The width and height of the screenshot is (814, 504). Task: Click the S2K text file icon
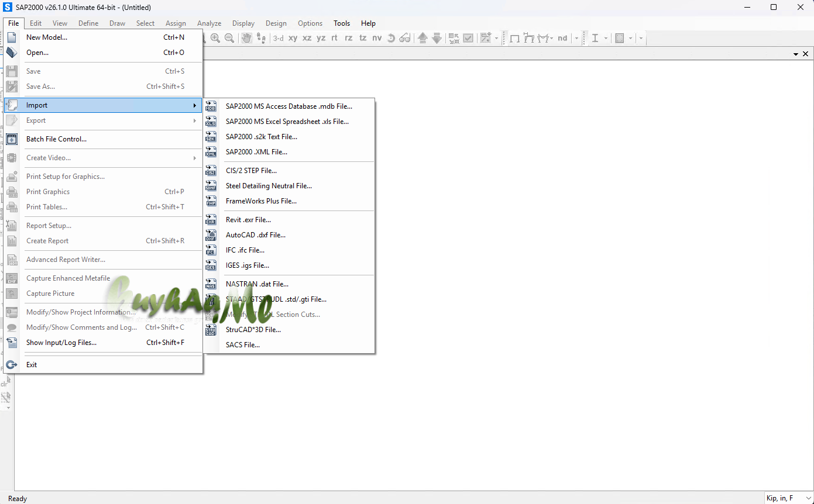pos(211,137)
